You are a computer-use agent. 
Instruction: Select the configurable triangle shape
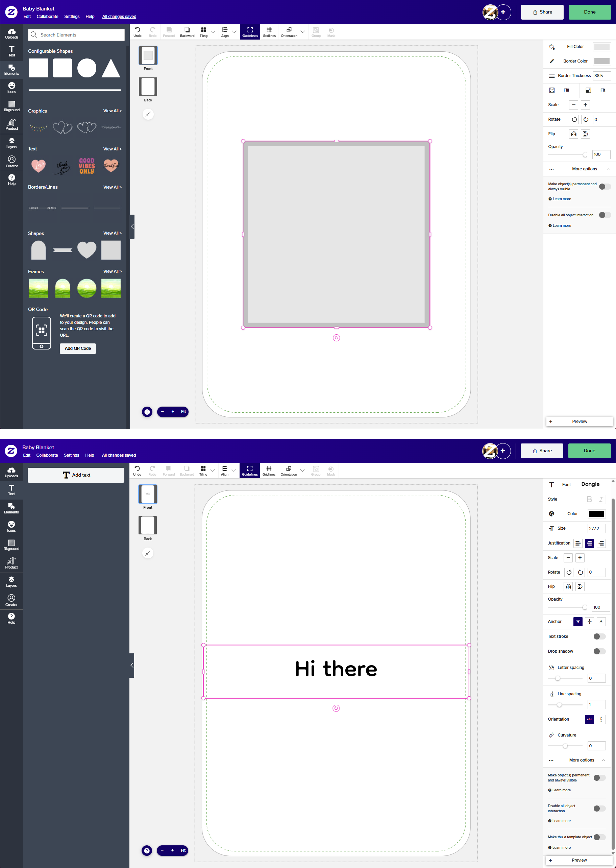(x=111, y=68)
